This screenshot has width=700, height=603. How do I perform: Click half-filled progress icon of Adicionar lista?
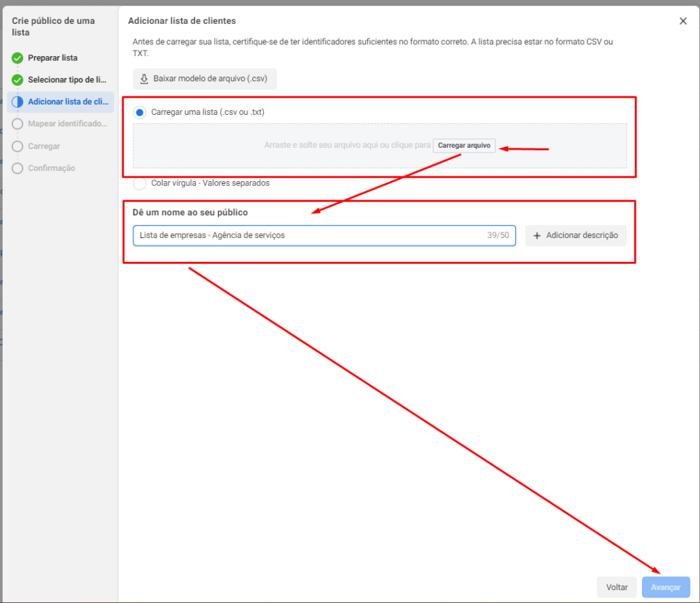17,102
